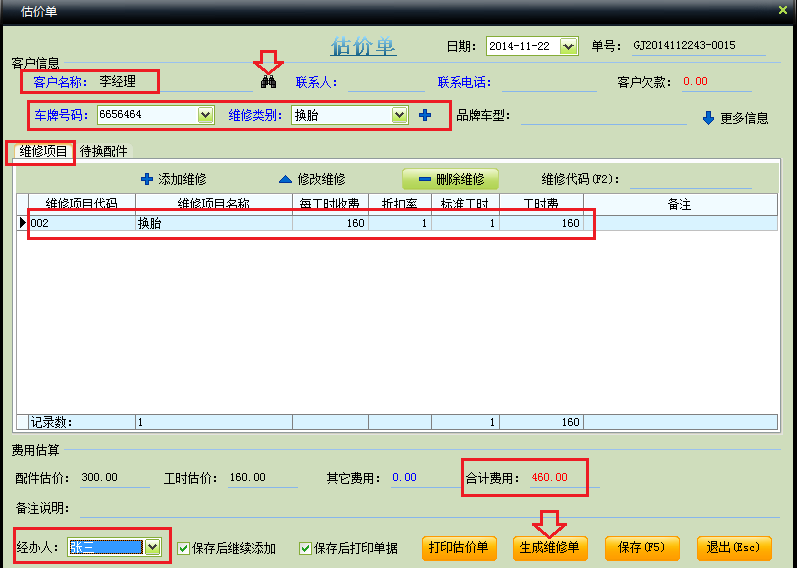The image size is (797, 568).
Task: Click the 保存(F5) button
Action: (641, 548)
